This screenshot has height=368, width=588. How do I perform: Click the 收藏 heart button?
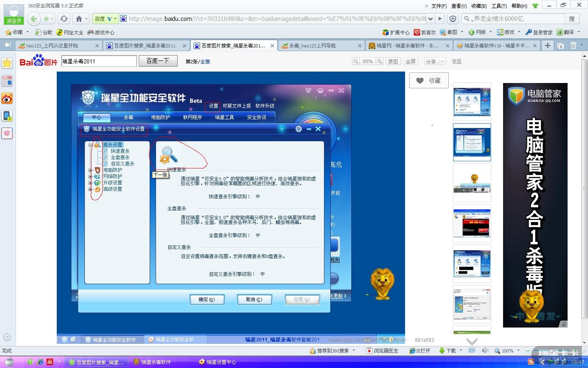(x=429, y=81)
